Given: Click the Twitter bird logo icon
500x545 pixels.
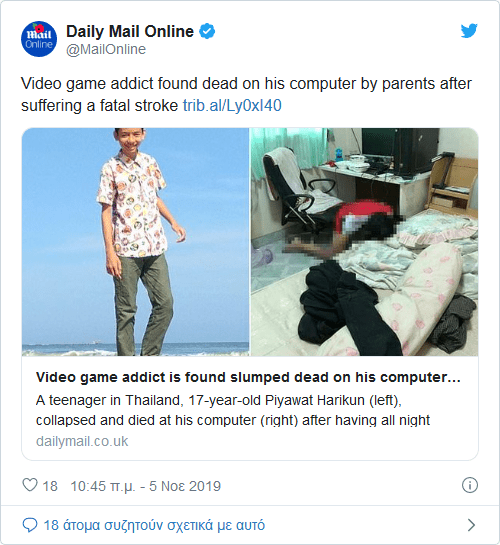Looking at the screenshot, I should click(469, 31).
